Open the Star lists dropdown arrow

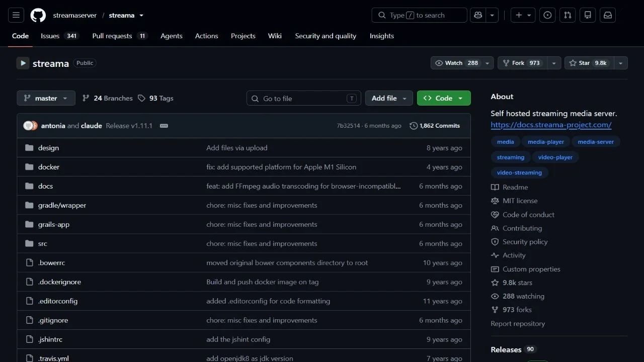tap(621, 63)
